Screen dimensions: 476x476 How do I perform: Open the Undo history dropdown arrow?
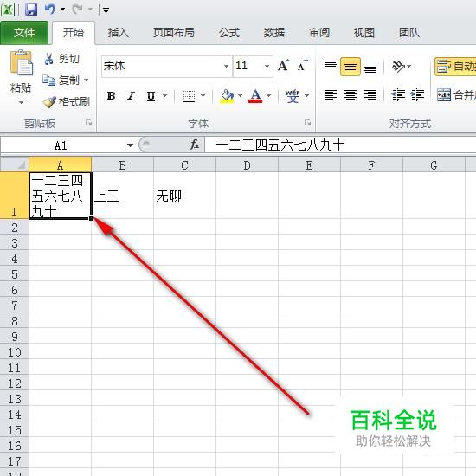pos(62,10)
